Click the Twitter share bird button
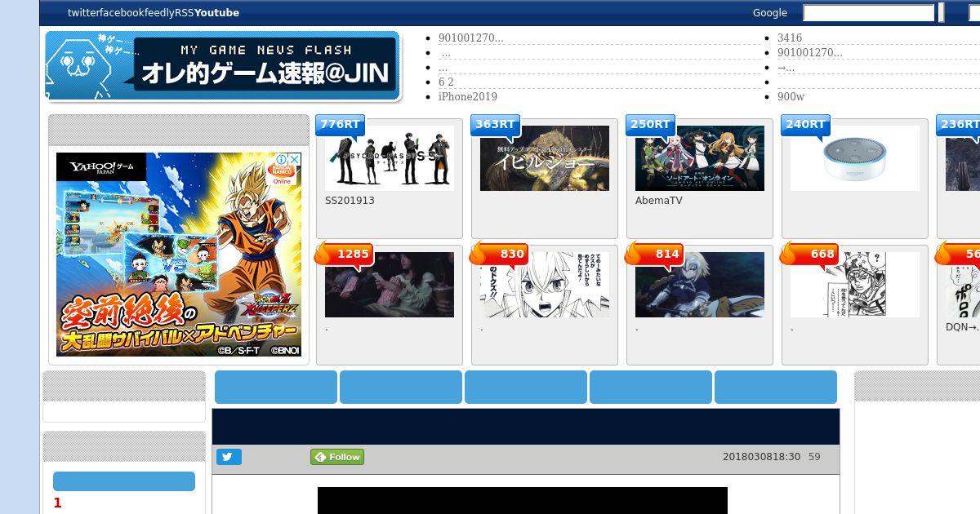980x514 pixels. point(229,457)
